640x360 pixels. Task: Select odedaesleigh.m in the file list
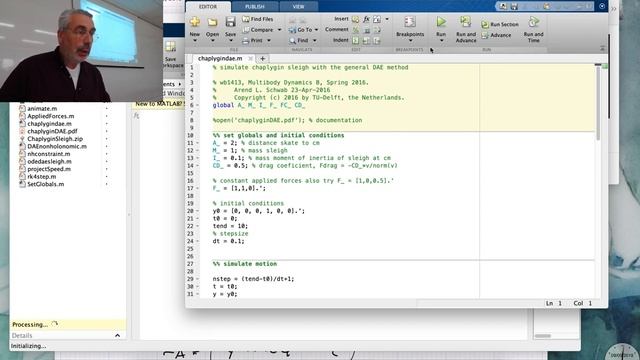(49, 161)
